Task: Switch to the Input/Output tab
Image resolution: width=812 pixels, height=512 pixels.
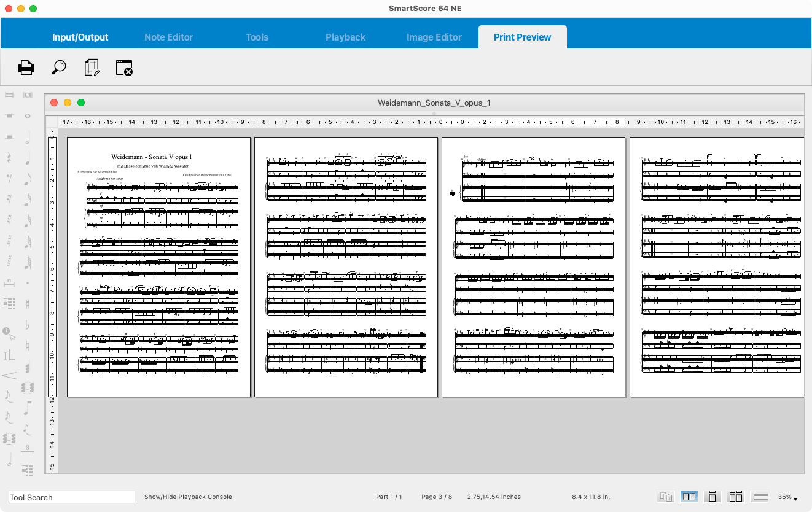Action: tap(80, 37)
